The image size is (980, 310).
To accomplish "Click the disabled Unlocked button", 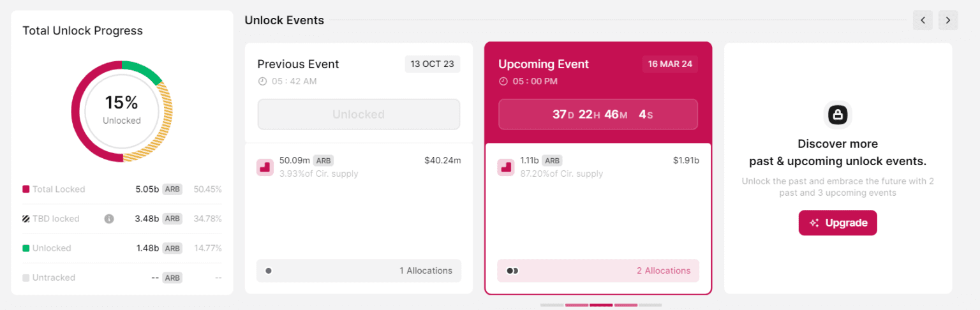I will pos(359,115).
